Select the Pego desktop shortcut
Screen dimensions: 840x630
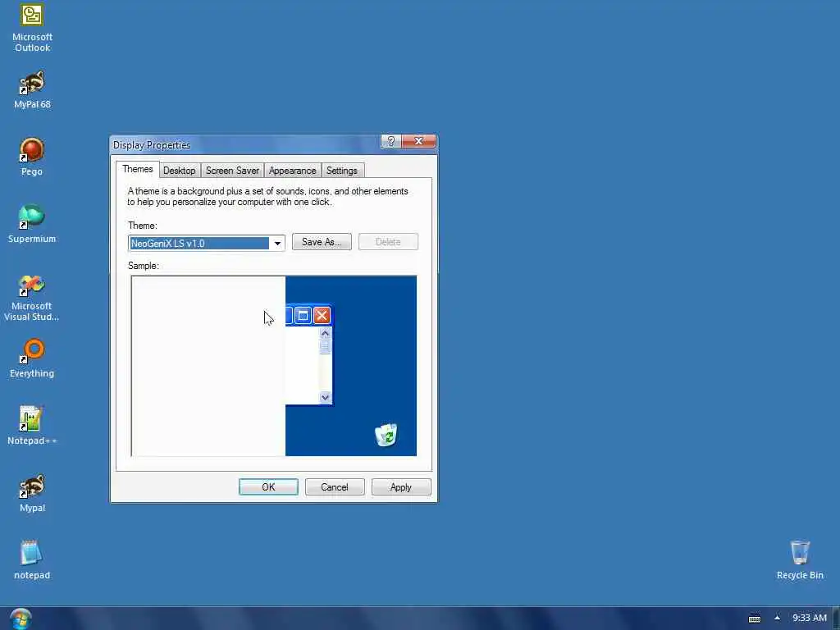32,157
